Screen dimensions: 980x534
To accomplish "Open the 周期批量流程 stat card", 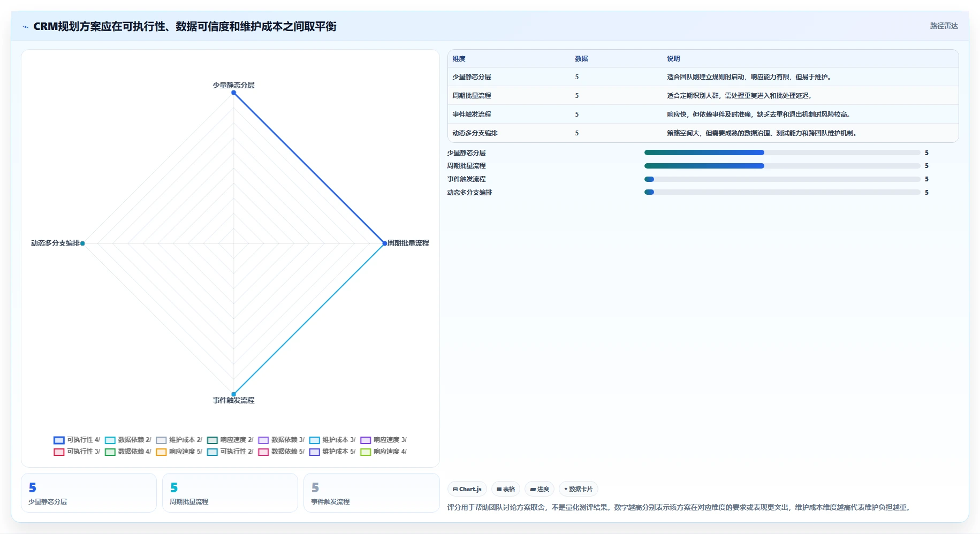I will [x=230, y=493].
